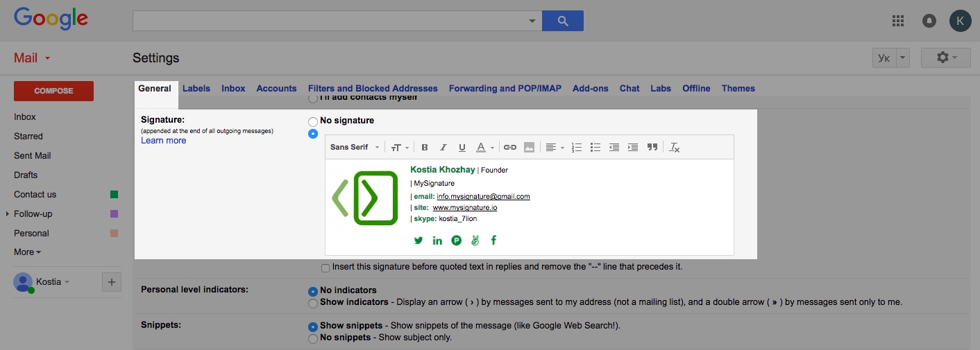Viewport: 980px width, 350px height.
Task: Open the Drafts folder
Action: [x=26, y=175]
